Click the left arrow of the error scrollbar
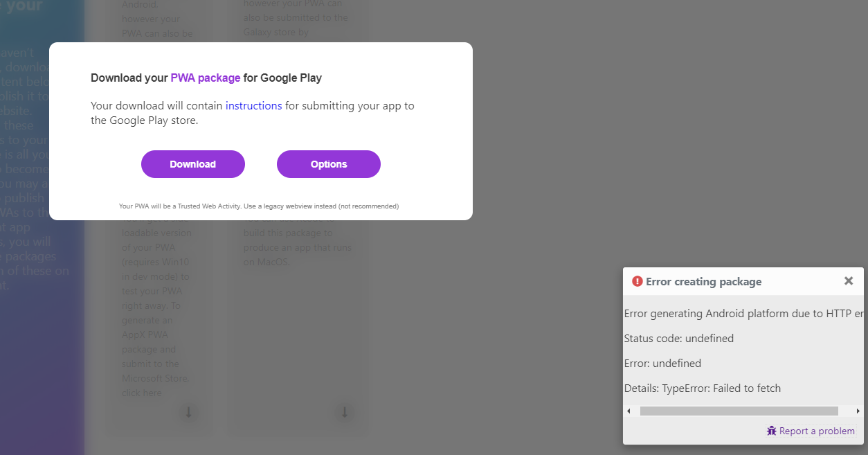The height and width of the screenshot is (455, 868). 629,411
